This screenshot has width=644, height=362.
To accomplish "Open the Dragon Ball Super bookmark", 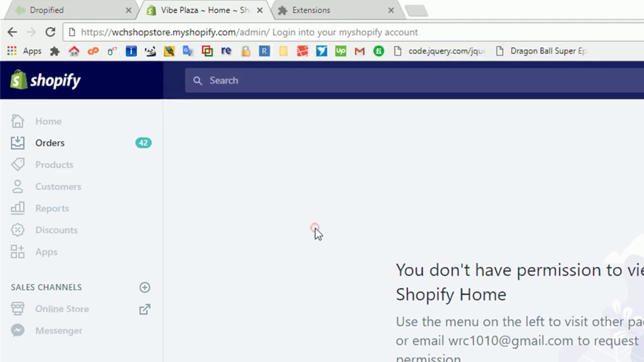I will (x=541, y=51).
